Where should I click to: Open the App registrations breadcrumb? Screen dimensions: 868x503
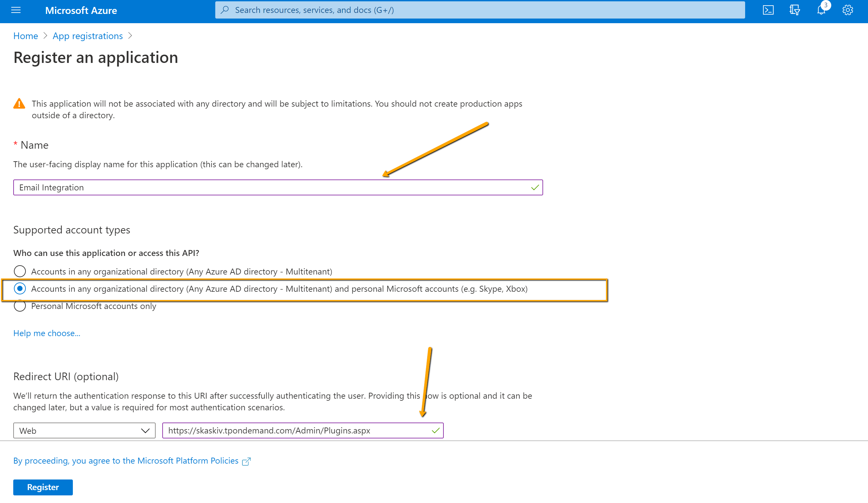coord(87,35)
